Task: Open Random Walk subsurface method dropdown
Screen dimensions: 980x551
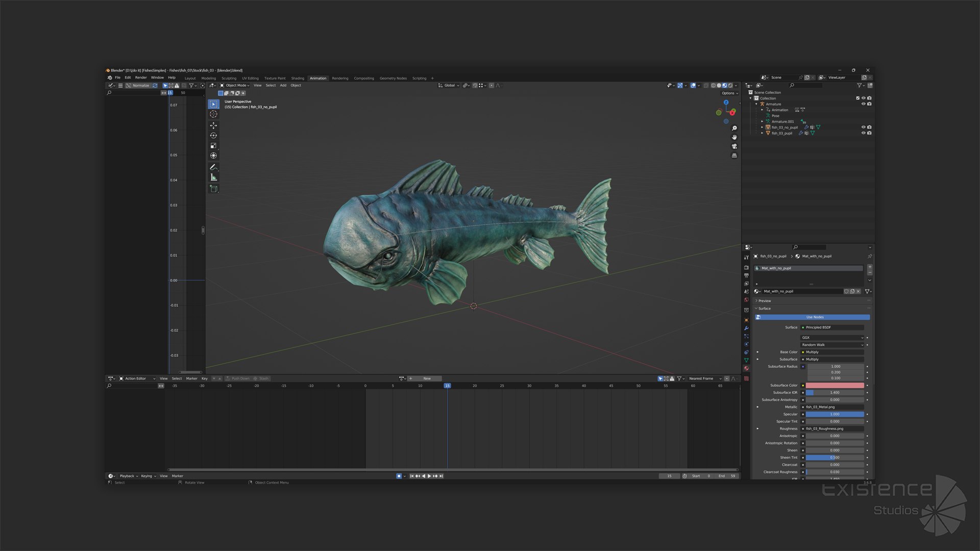Action: tap(832, 345)
